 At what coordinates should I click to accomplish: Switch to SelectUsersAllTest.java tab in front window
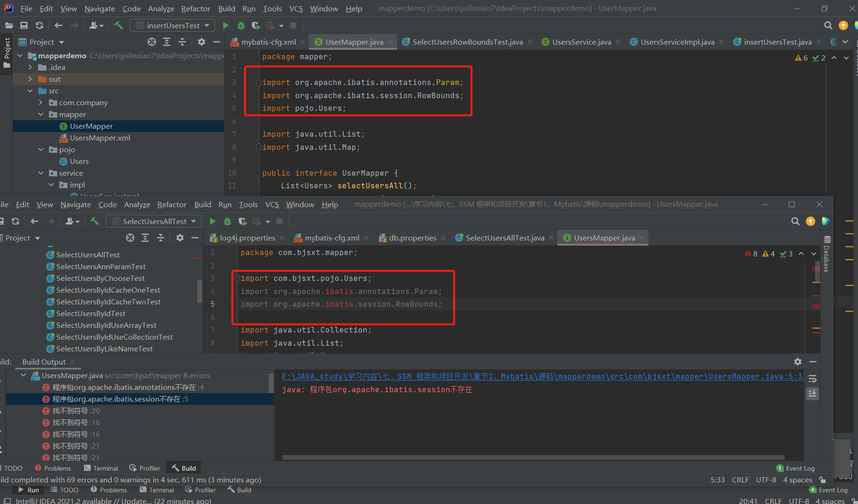[505, 238]
